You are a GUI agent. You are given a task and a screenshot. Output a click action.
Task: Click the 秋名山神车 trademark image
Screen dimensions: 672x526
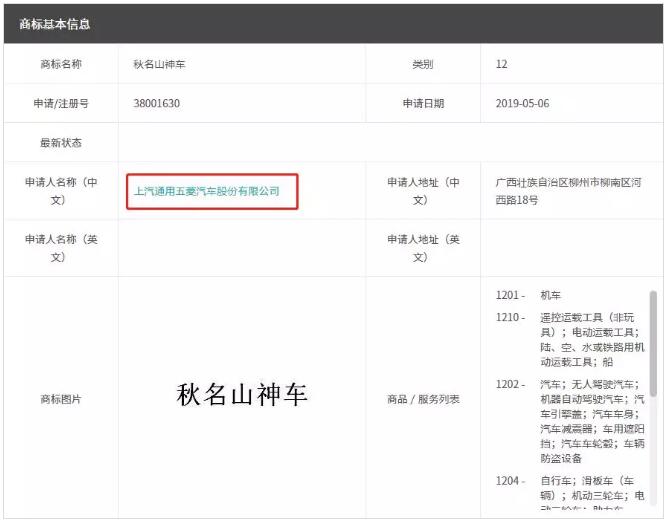pyautogui.click(x=242, y=395)
